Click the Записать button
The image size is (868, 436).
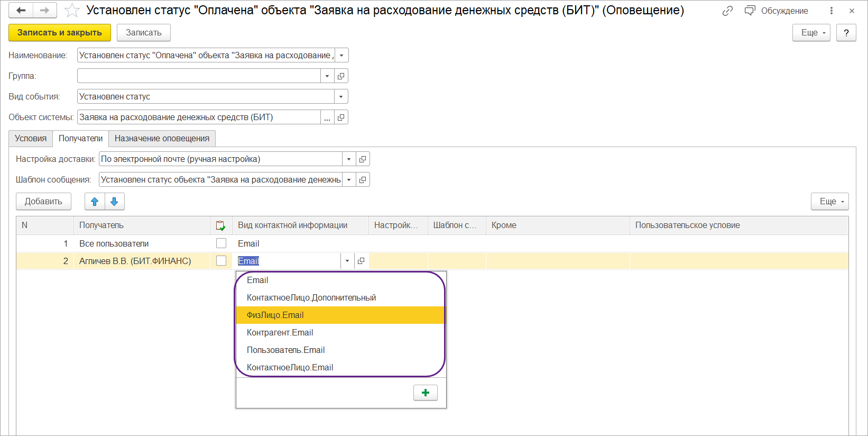(x=144, y=33)
